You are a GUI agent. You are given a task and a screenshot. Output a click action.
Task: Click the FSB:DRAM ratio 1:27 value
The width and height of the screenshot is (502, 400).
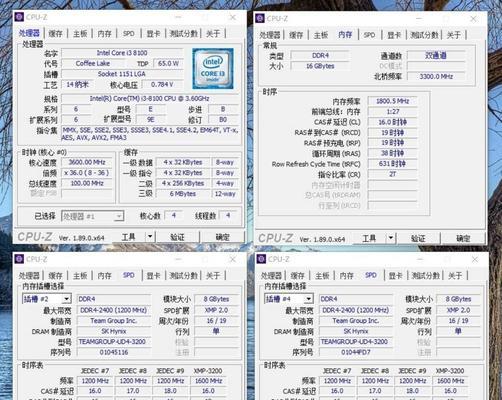pos(393,112)
